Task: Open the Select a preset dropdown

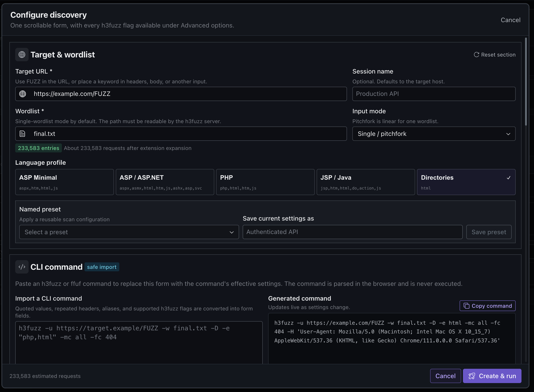Action: point(129,232)
